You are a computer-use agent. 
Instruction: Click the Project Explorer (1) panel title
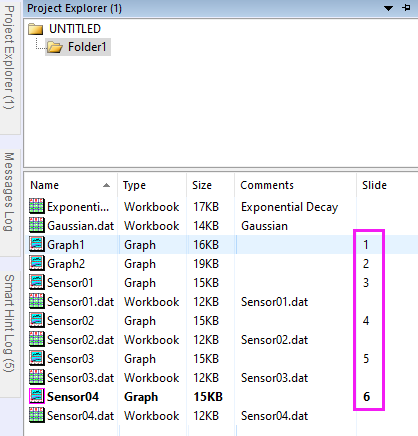click(x=74, y=8)
